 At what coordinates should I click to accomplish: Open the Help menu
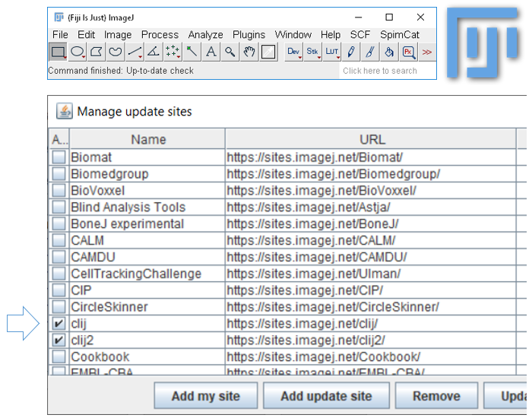tap(331, 35)
